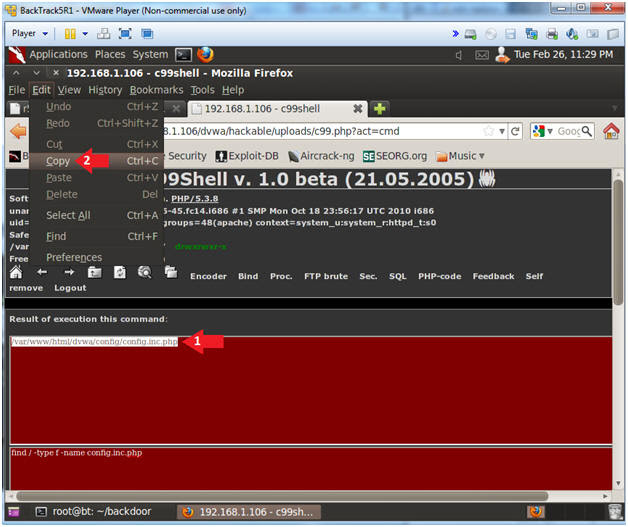
Task: Click the VMware sound card icon
Action: (572, 34)
